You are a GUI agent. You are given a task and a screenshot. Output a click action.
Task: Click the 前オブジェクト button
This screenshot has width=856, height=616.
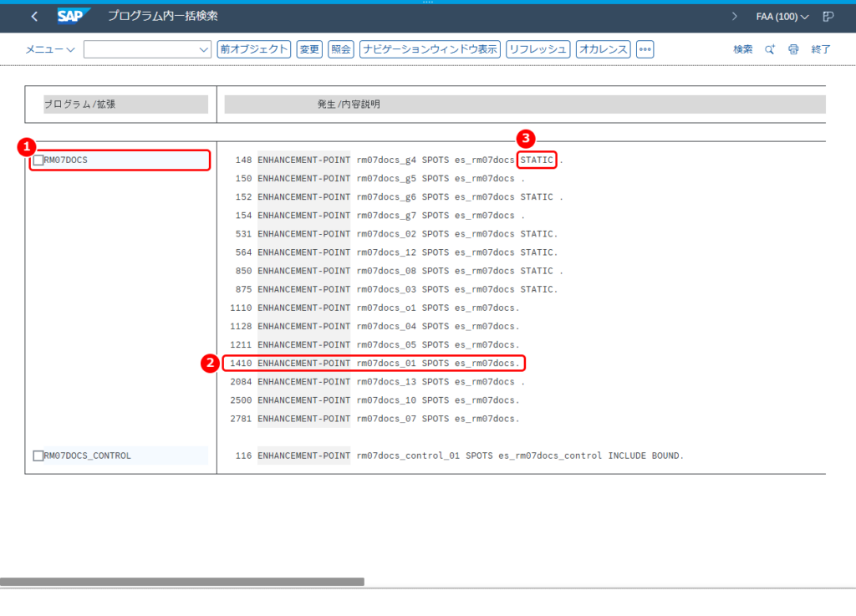[254, 49]
